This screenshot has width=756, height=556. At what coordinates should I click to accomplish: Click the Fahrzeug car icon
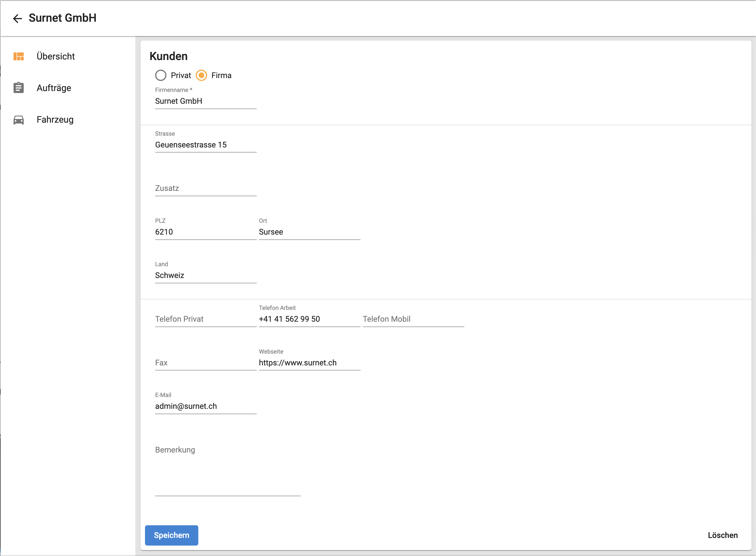[19, 120]
